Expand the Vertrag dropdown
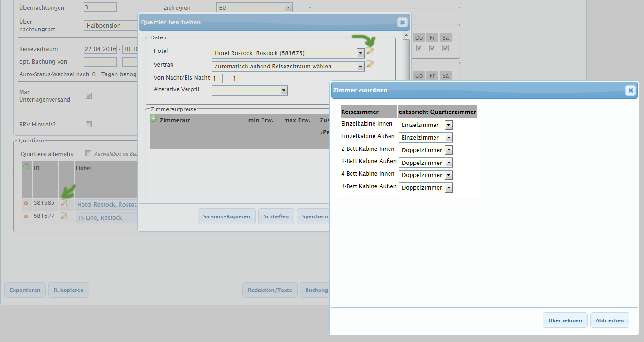The image size is (644, 342). point(360,67)
